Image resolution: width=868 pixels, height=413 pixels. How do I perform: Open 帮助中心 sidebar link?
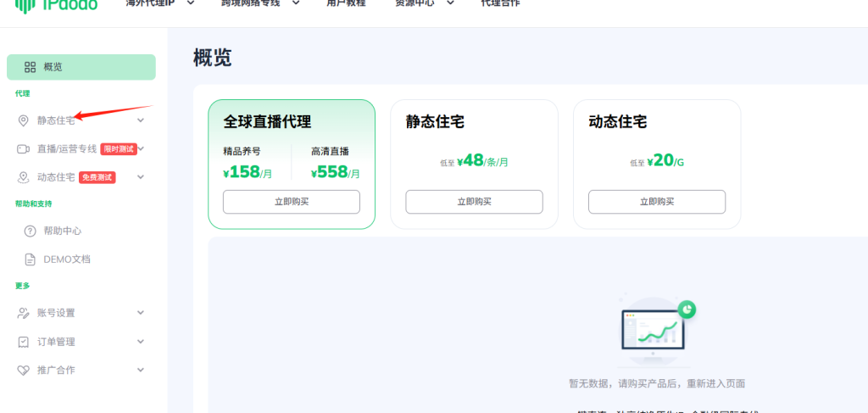pos(63,231)
